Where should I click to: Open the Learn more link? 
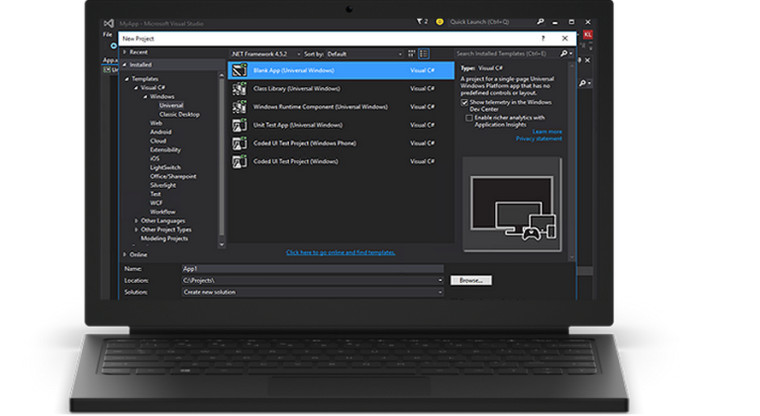(547, 131)
